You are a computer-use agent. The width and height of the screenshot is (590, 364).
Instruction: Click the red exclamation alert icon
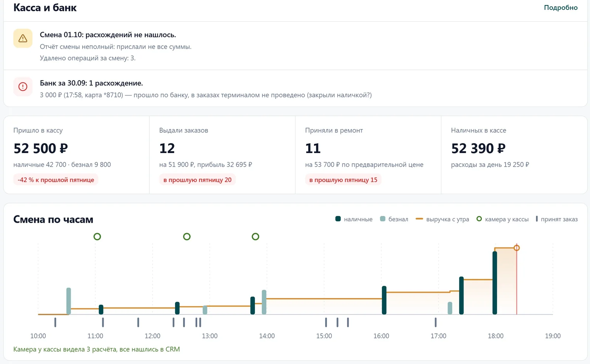click(x=23, y=87)
